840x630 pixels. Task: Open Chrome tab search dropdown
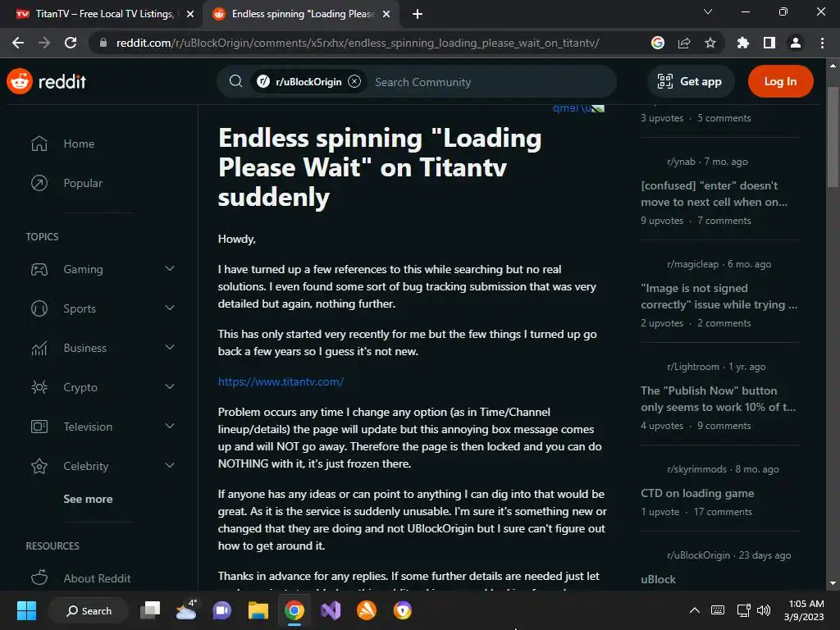point(708,11)
